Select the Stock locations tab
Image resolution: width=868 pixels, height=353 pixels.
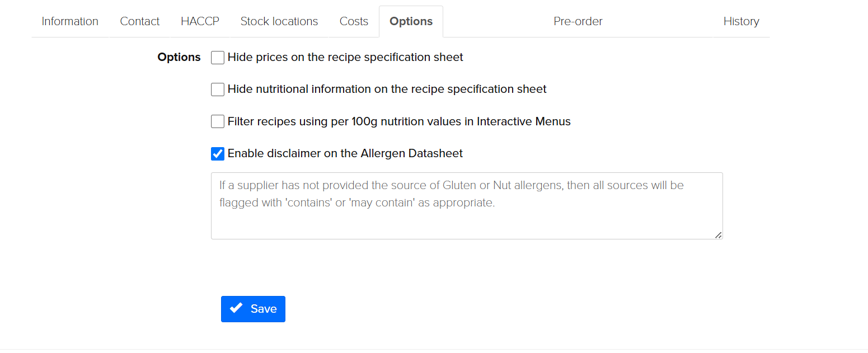[x=279, y=21]
